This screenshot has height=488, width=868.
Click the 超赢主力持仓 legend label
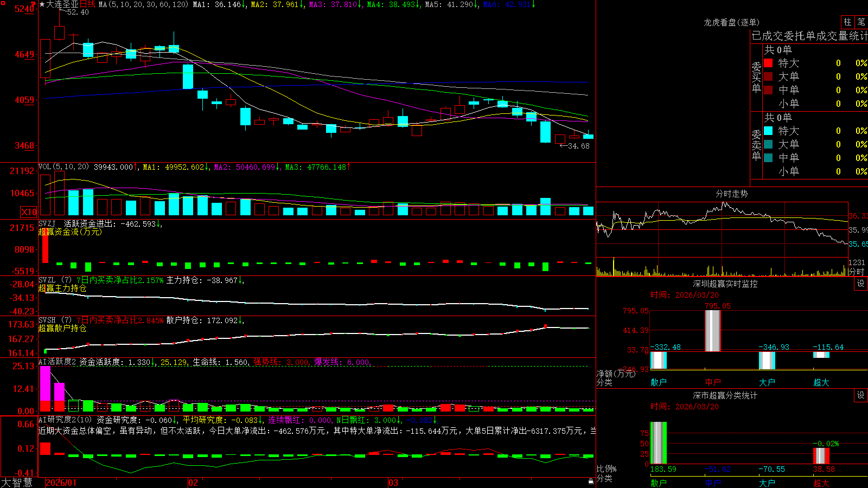click(62, 288)
